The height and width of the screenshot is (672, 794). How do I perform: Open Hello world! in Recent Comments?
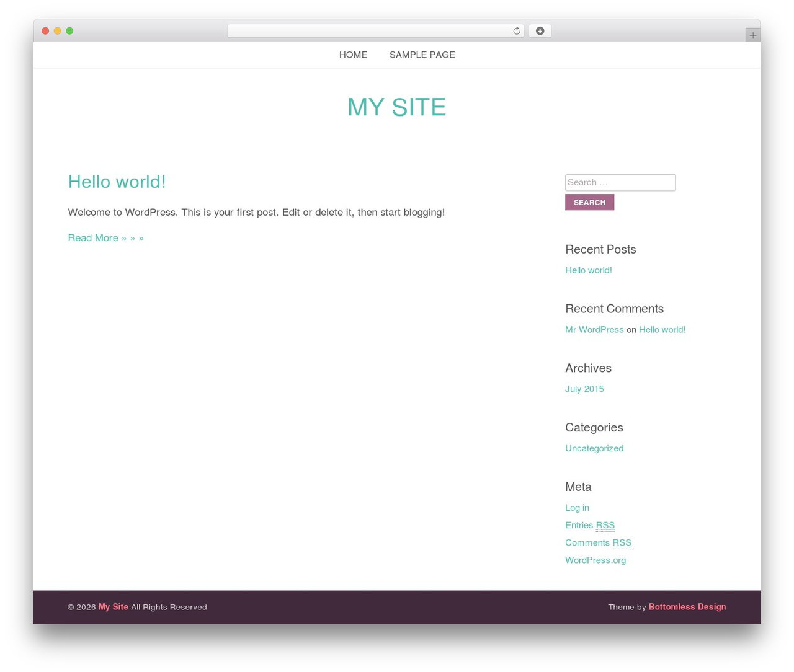(662, 330)
